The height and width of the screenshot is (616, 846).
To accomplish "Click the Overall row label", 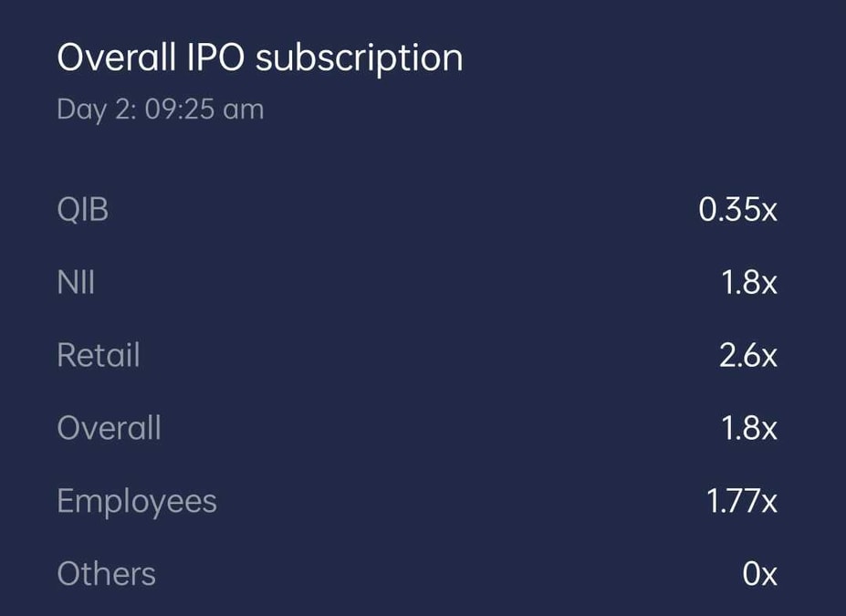I will point(109,427).
